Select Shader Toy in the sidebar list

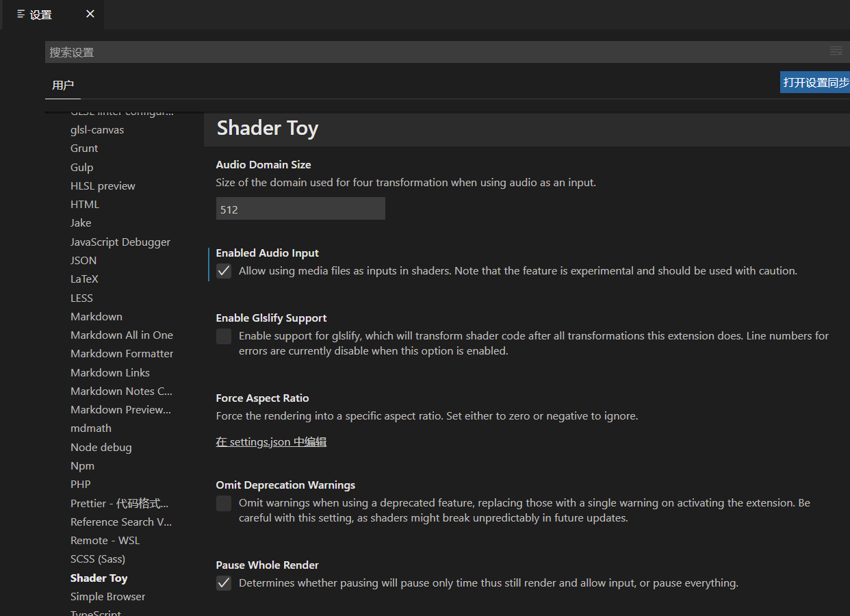pyautogui.click(x=99, y=578)
